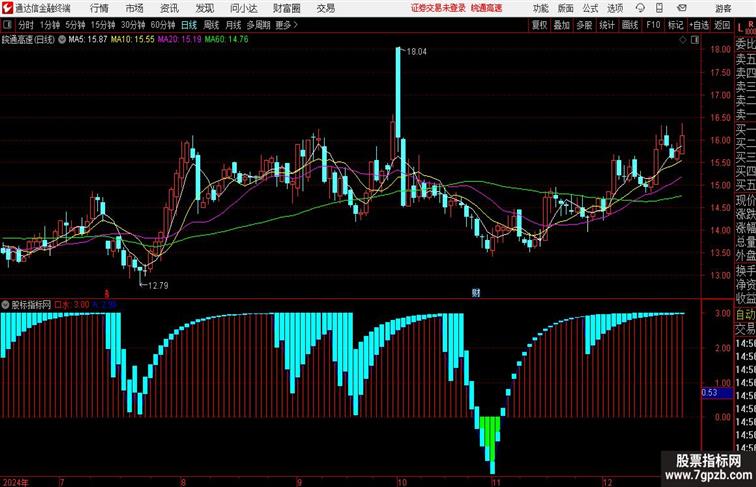Click the 游客 user label

(723, 8)
